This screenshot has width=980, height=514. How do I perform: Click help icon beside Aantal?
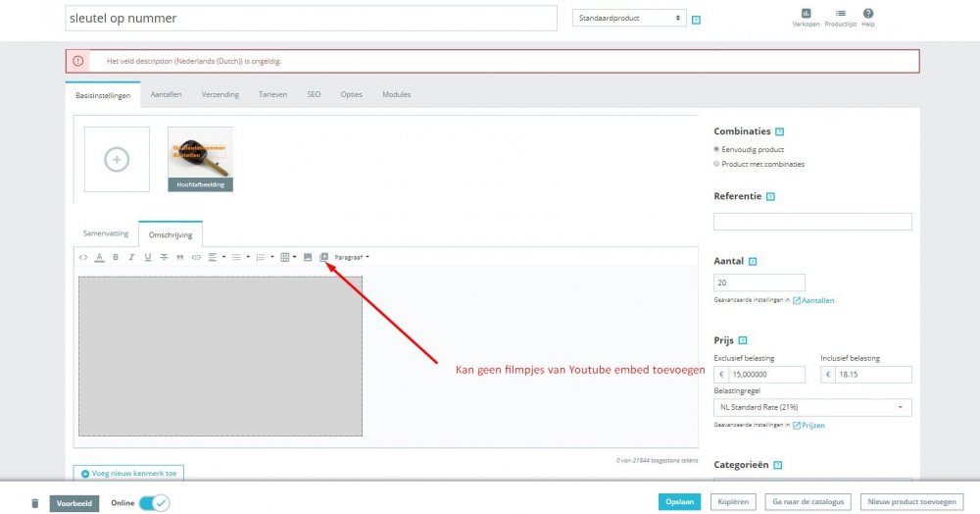click(753, 262)
